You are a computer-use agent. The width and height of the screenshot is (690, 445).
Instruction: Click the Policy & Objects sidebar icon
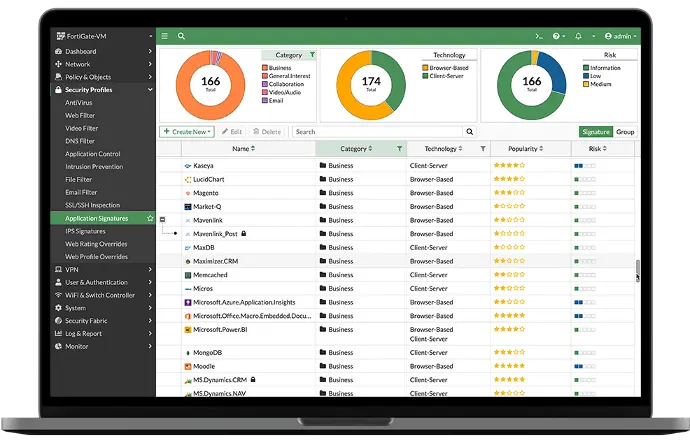(58, 77)
